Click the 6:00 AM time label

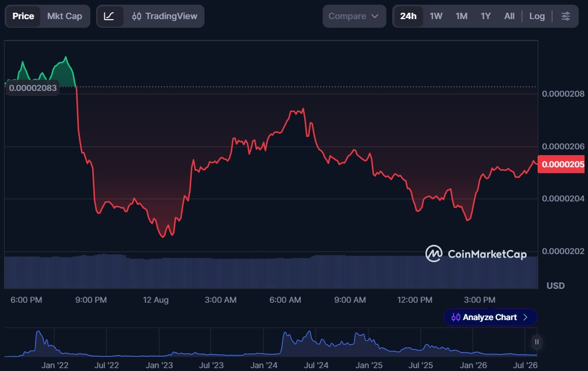pyautogui.click(x=285, y=300)
